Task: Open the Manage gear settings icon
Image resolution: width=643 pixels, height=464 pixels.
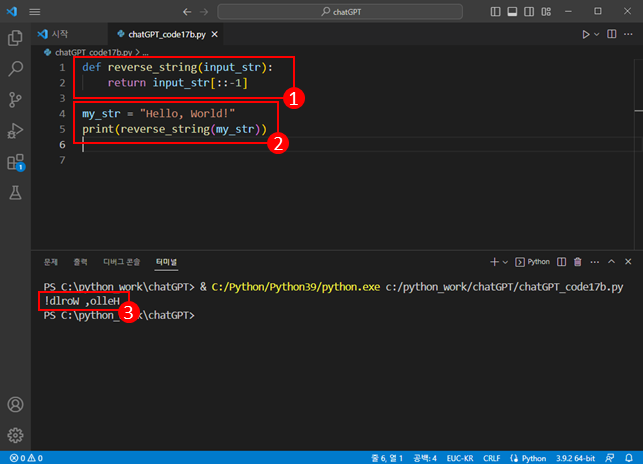Action: click(15, 435)
